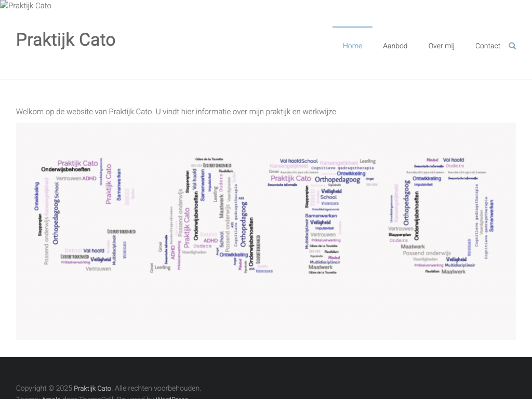Click Cognitieve gedragstherapie at the top of T
532x399 pixels.
(342, 168)
